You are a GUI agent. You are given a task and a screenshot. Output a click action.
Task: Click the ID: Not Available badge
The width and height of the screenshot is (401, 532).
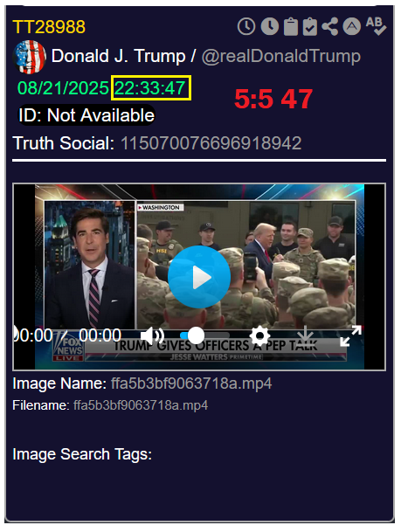86,115
